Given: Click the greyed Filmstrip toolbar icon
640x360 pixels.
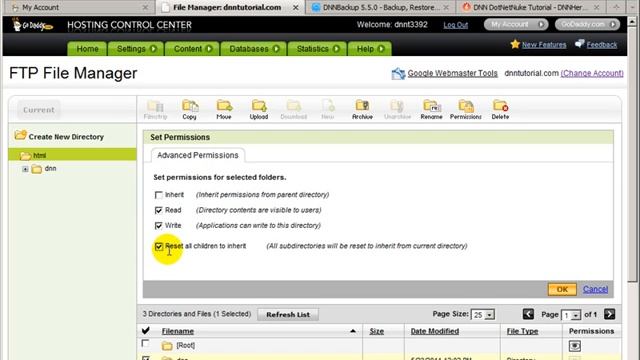Looking at the screenshot, I should tap(155, 109).
